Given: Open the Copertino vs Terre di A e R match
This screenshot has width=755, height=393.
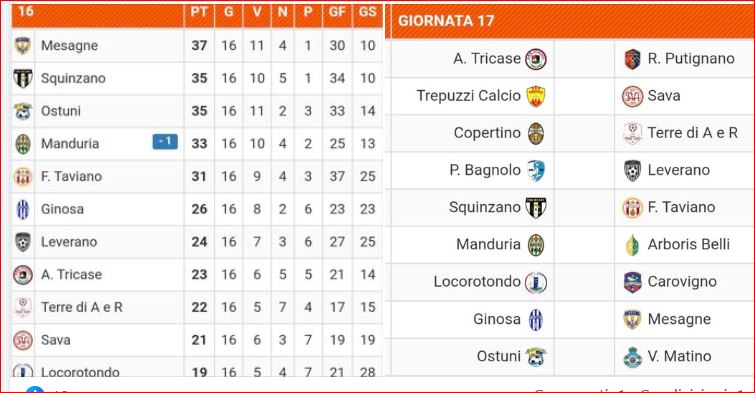Looking at the screenshot, I should click(573, 133).
